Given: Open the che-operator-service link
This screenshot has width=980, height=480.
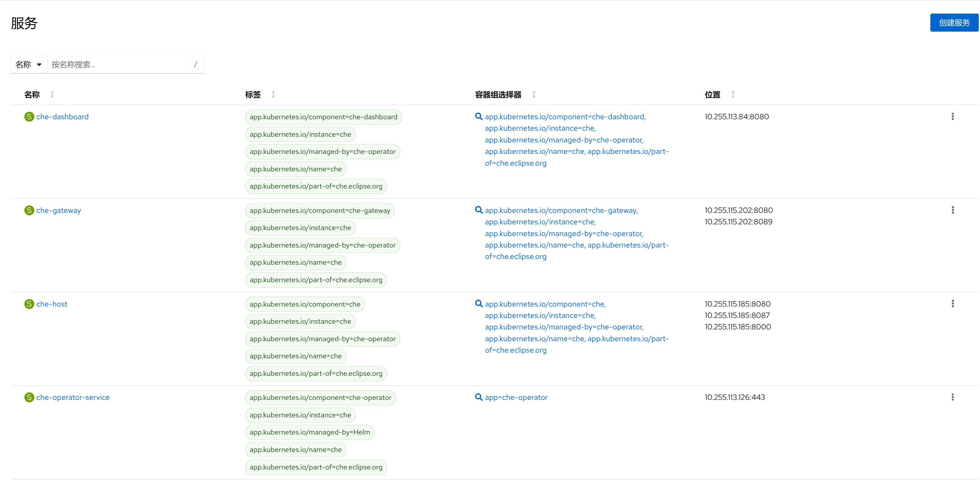Looking at the screenshot, I should [x=73, y=397].
